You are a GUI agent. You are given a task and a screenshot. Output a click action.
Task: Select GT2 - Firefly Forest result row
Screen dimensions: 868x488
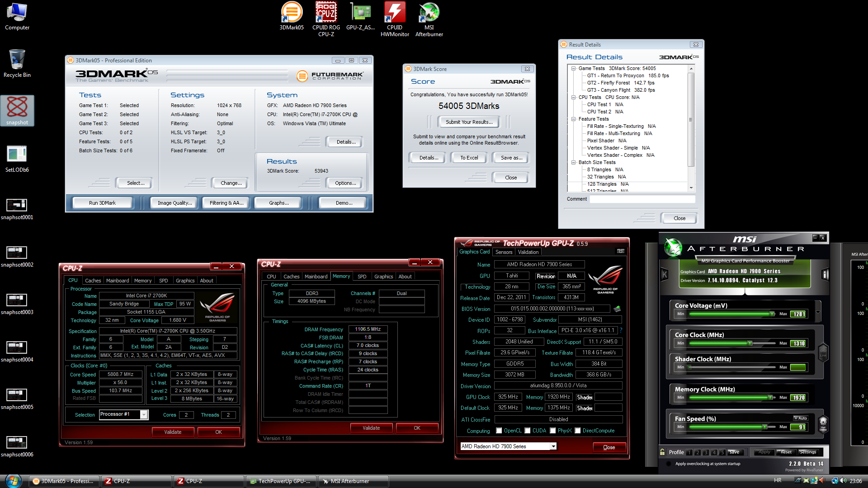[620, 83]
